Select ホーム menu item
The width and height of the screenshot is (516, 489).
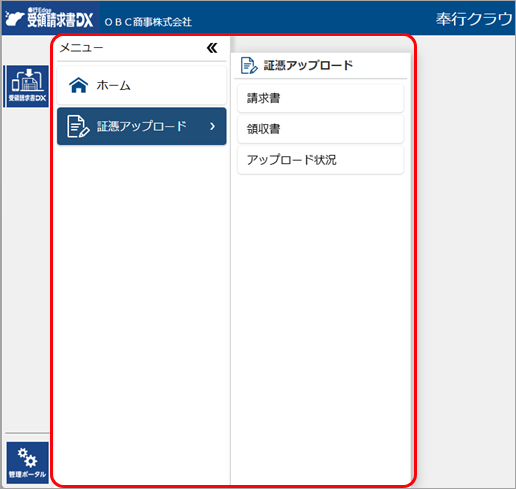pos(142,86)
